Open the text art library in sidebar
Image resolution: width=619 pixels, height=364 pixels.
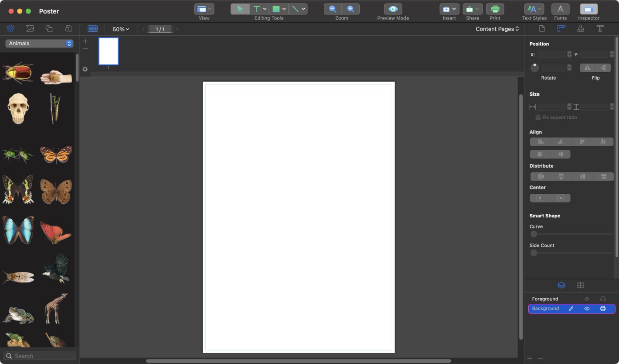(x=68, y=28)
